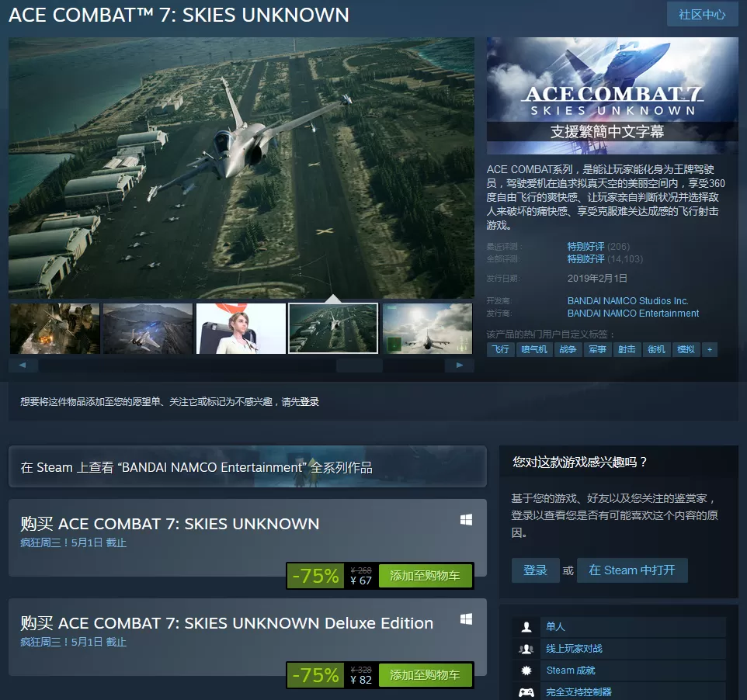Screen dimensions: 747x700
Task: Click the main airfield screenshot image
Action: coord(241,168)
